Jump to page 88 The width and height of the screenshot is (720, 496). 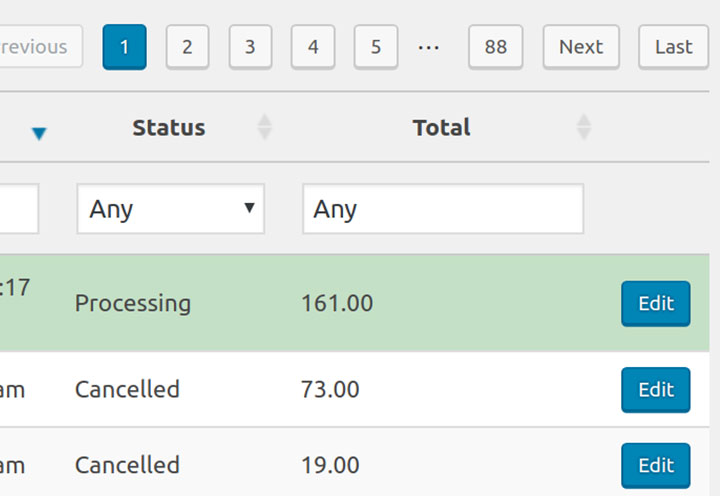(495, 47)
